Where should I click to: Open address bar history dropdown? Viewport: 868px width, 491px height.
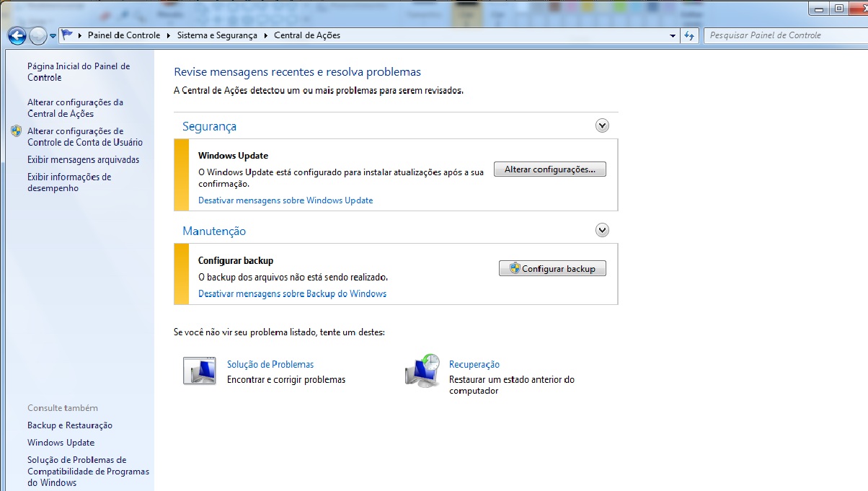tap(673, 35)
